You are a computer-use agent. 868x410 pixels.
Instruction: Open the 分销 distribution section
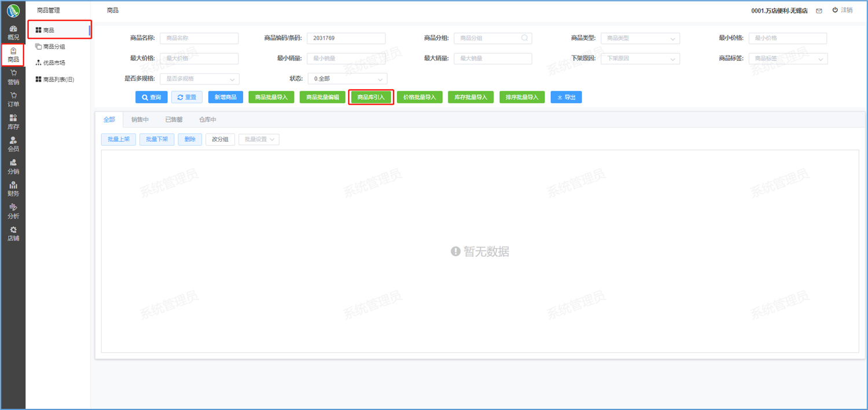tap(13, 167)
